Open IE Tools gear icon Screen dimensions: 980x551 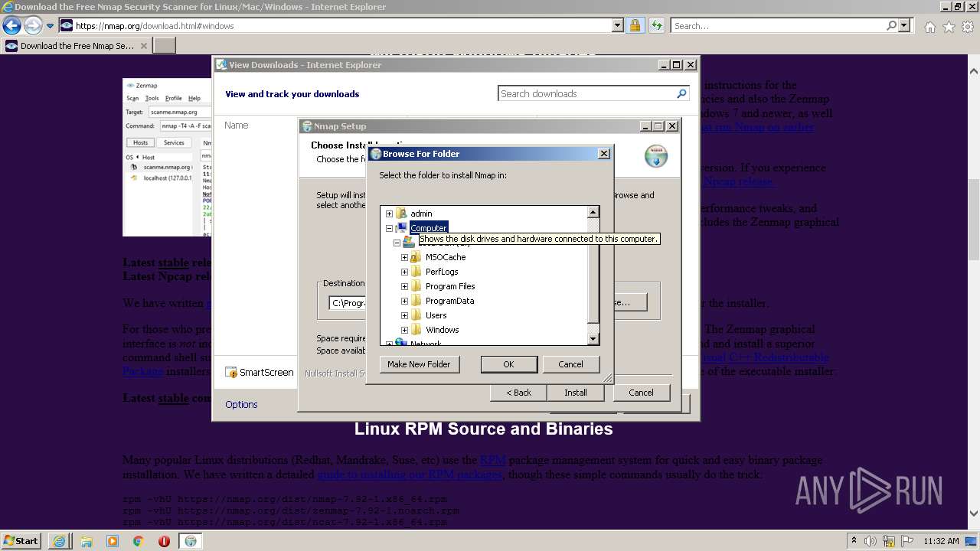coord(967,27)
